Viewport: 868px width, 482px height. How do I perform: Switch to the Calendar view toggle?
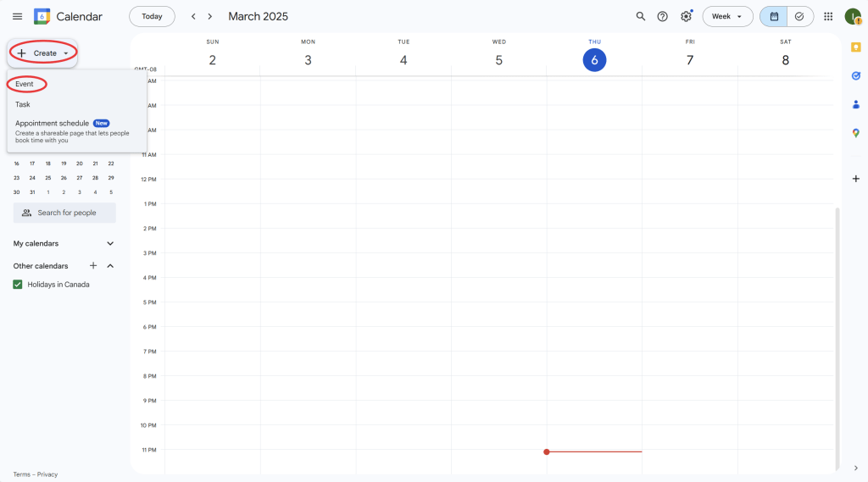774,16
